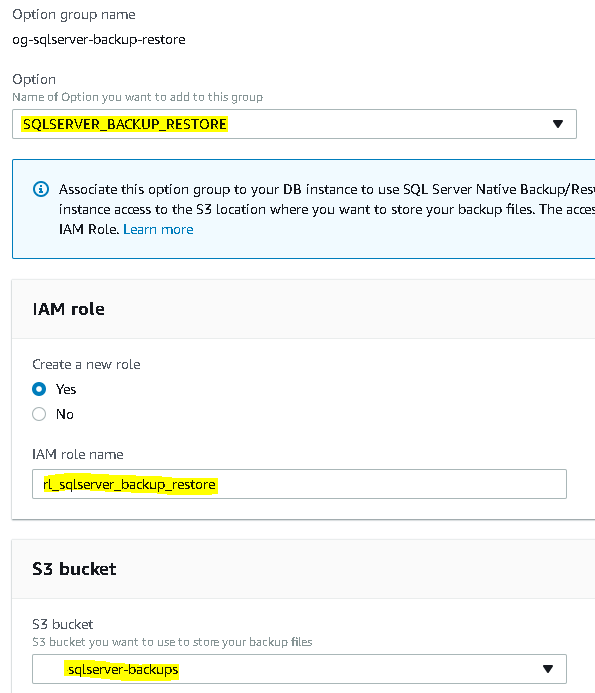Select No under Create a new role

[x=39, y=414]
